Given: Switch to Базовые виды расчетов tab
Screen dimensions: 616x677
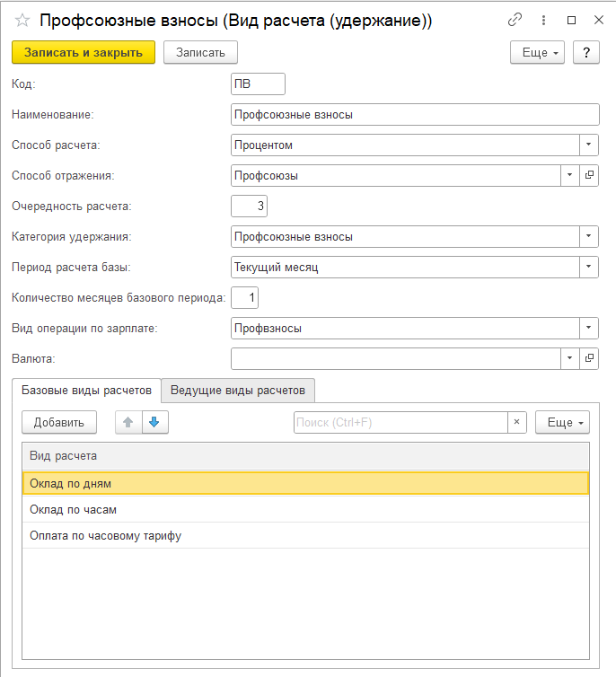Looking at the screenshot, I should (86, 391).
